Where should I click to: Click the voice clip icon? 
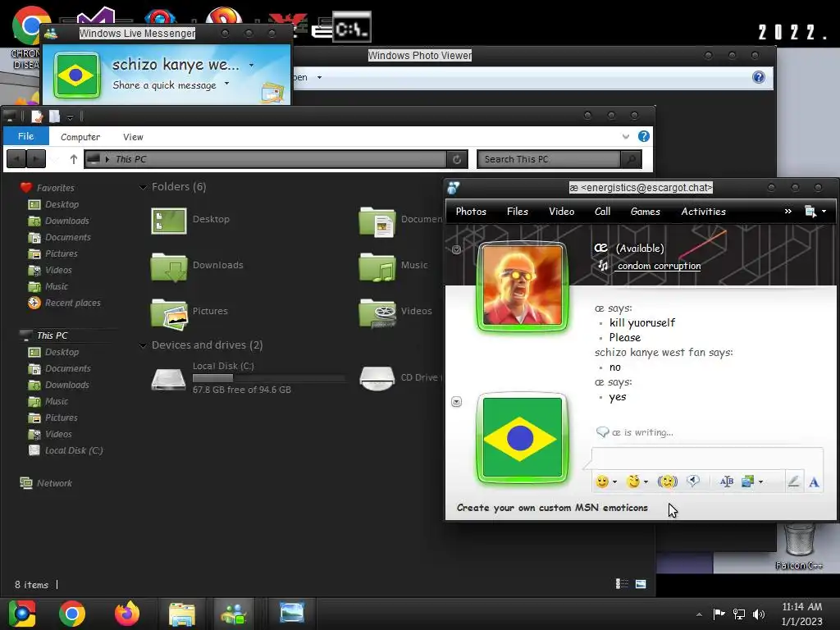click(693, 481)
